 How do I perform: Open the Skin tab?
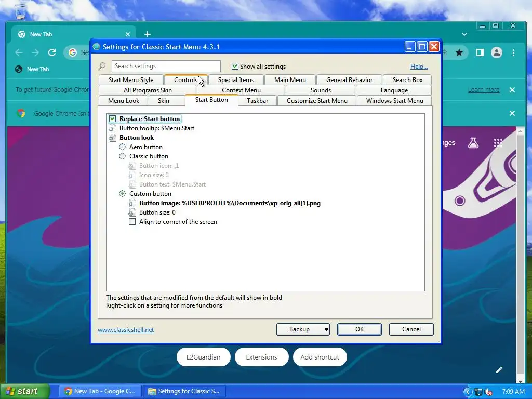pyautogui.click(x=163, y=101)
